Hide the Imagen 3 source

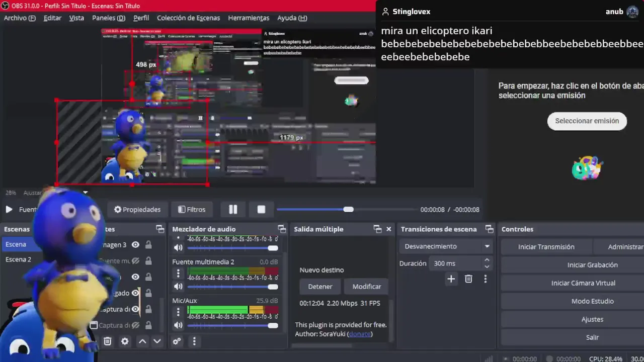[135, 245]
